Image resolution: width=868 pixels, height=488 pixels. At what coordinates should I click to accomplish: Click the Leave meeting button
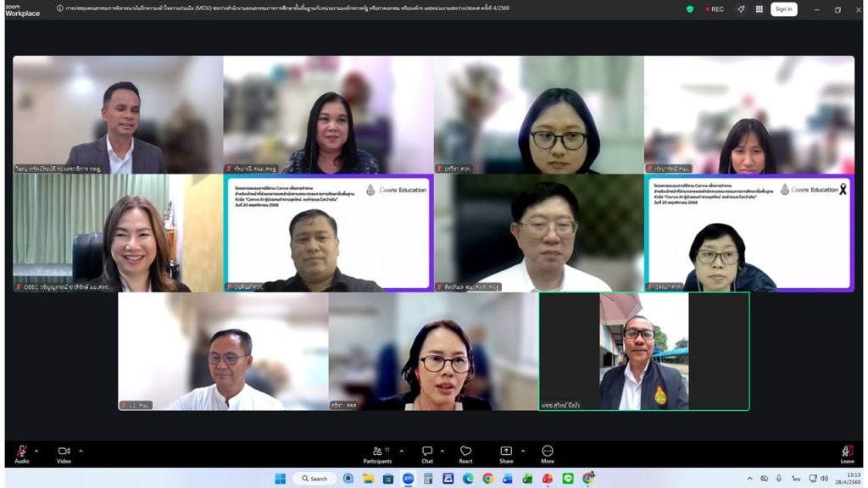coord(847,452)
